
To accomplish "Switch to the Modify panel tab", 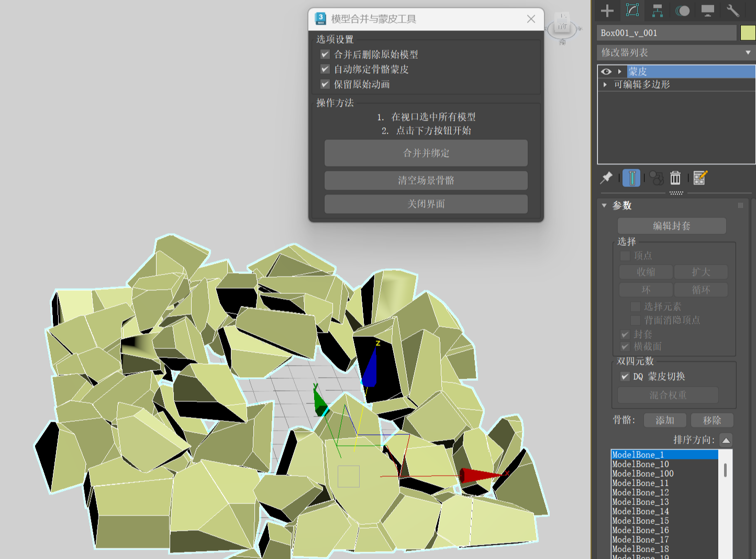I will [x=632, y=10].
